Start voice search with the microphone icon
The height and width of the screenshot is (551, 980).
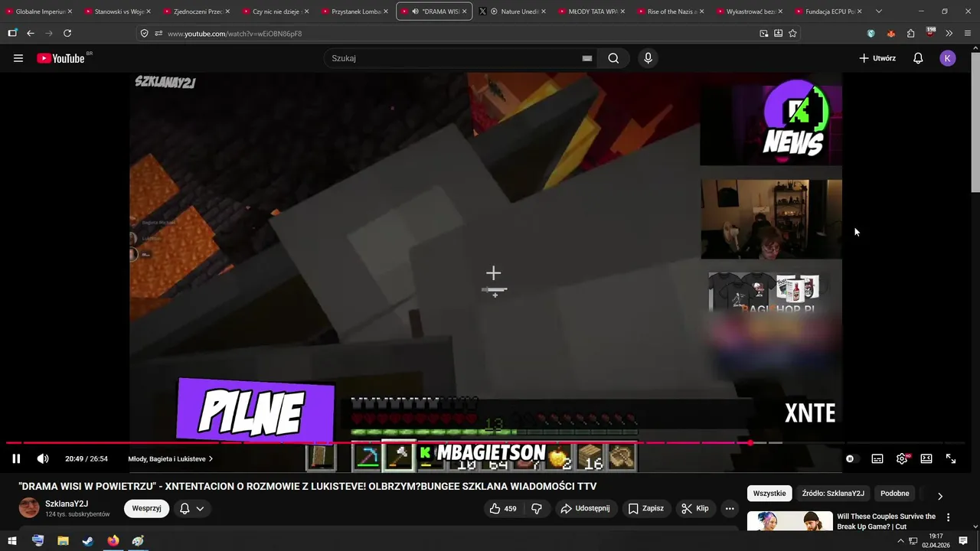pyautogui.click(x=648, y=58)
